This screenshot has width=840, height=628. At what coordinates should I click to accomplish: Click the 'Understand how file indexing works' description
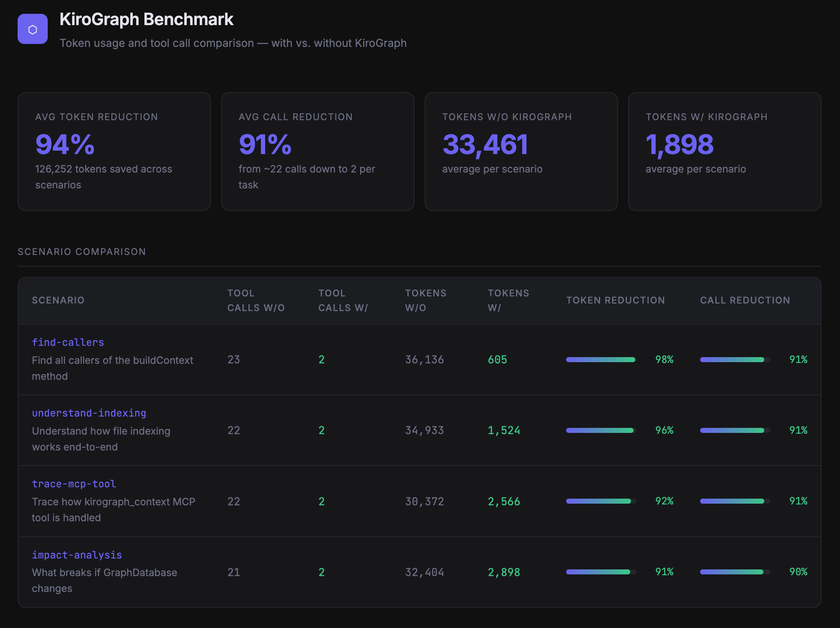[101, 439]
